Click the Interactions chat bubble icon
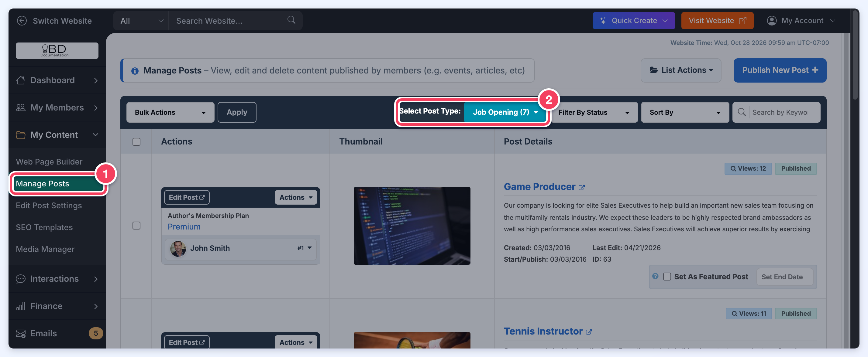868x357 pixels. pos(21,279)
